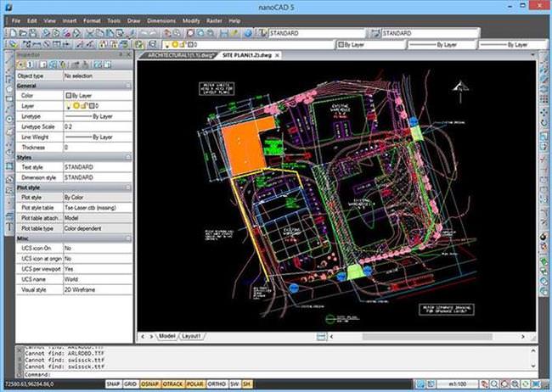This screenshot has height=392, width=552.
Task: Toggle SH in status bar
Action: pos(247,384)
